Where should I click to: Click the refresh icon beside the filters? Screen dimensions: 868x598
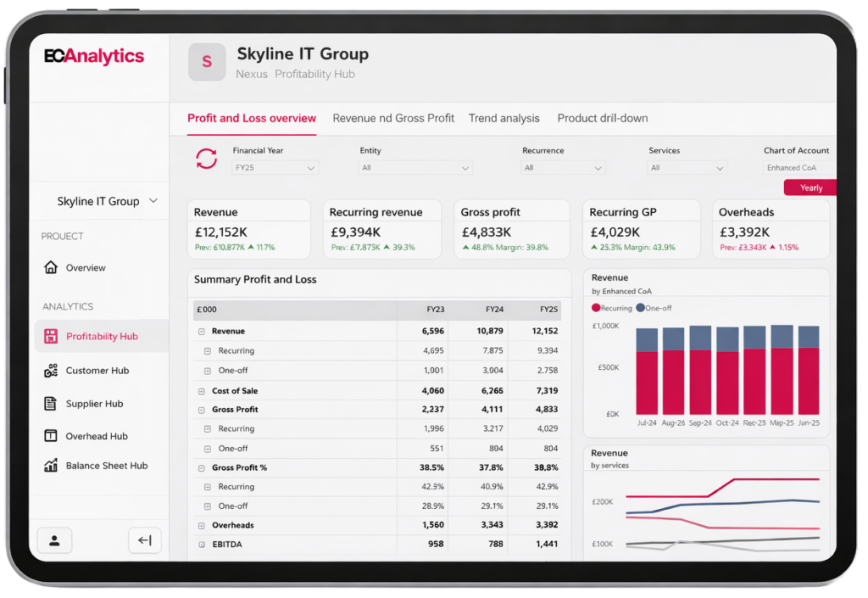[x=207, y=159]
